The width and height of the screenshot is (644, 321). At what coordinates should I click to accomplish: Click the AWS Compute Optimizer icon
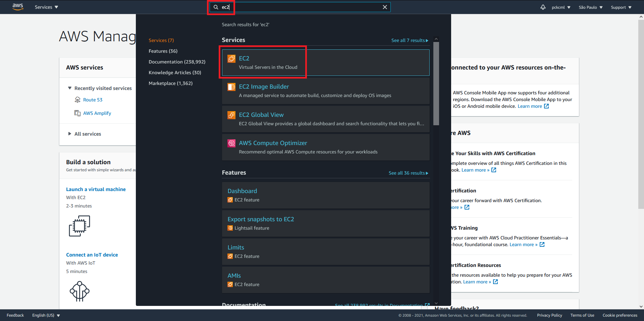tap(231, 143)
